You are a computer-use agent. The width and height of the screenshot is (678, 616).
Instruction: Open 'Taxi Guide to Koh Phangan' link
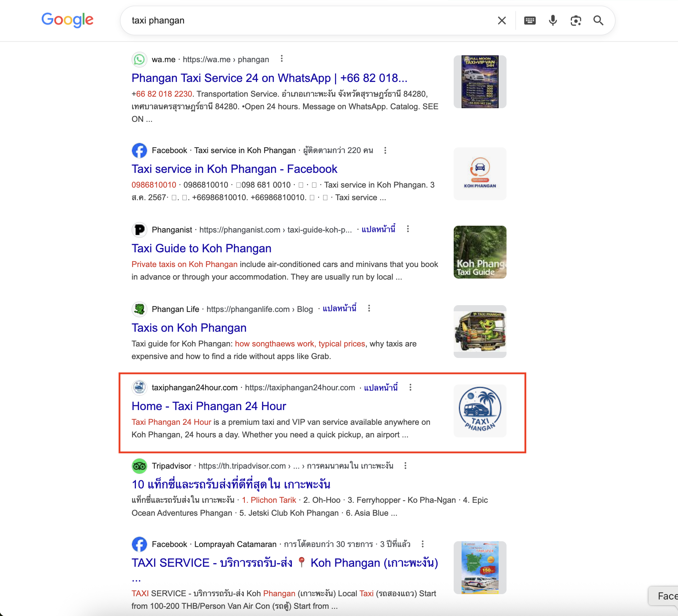tap(201, 248)
